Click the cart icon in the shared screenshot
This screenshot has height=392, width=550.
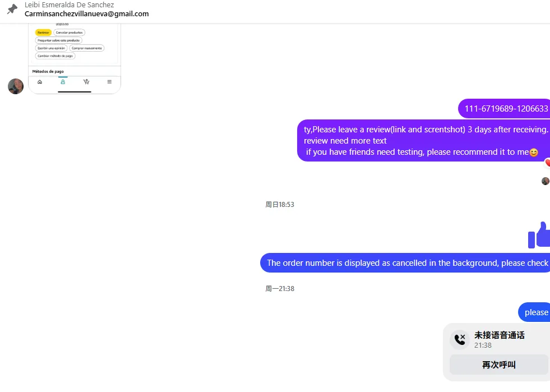click(86, 82)
